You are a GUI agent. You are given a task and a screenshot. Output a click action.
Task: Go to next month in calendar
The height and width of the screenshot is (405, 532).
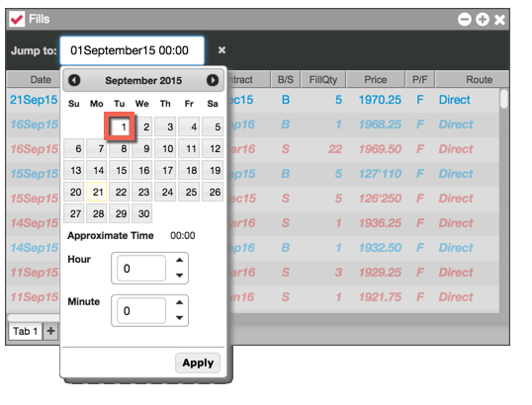(213, 80)
